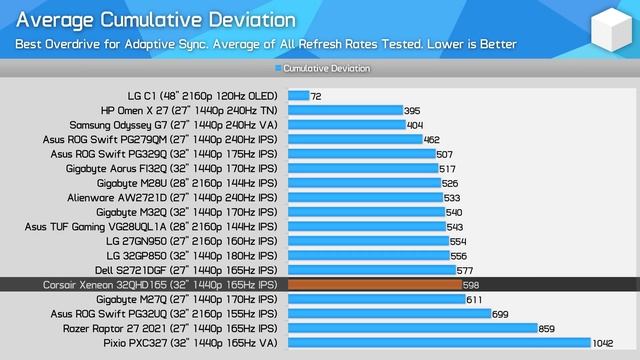This screenshot has width=640, height=360.
Task: Click the value '533'
Action: (452, 198)
